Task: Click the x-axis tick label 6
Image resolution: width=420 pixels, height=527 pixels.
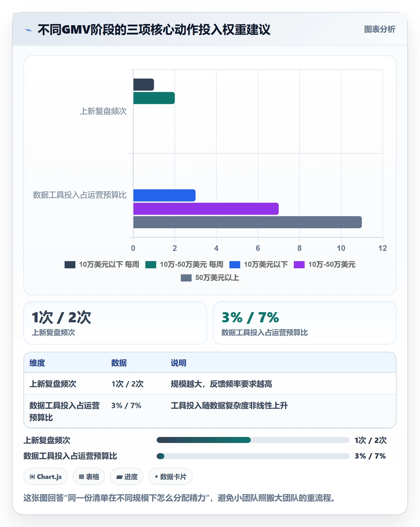Action: pyautogui.click(x=258, y=248)
